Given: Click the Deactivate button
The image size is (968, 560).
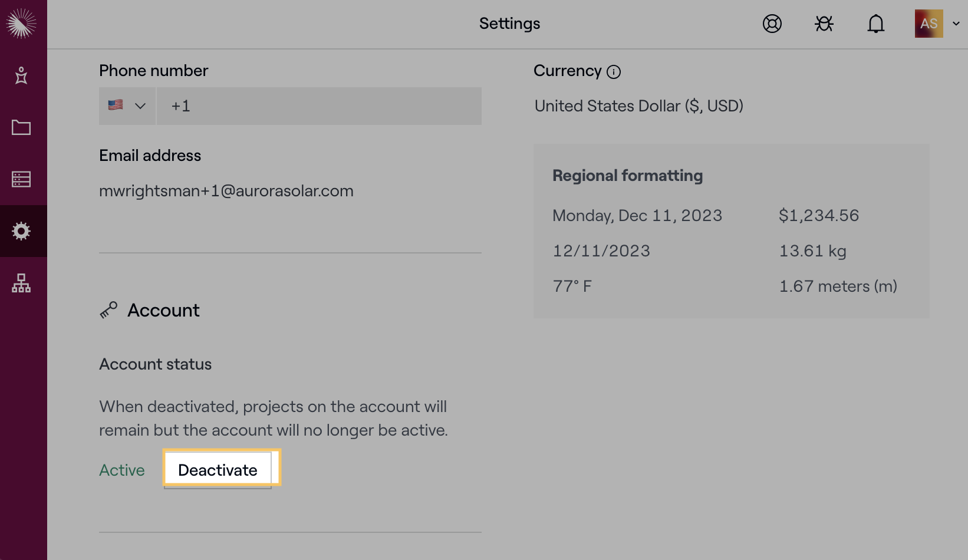Looking at the screenshot, I should tap(218, 470).
